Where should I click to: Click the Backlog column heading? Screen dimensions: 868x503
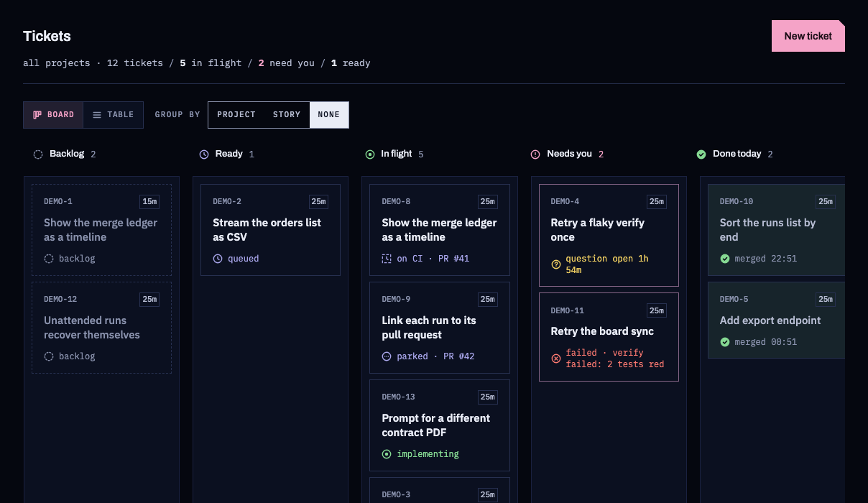click(x=67, y=154)
